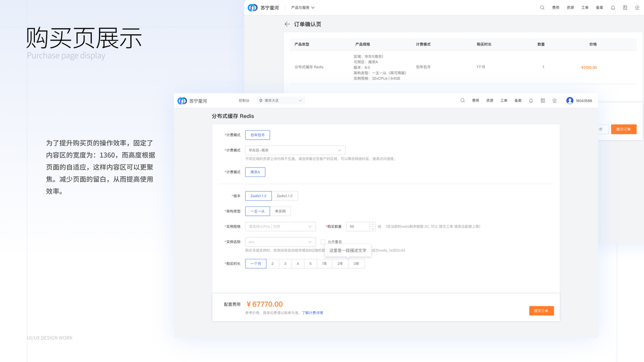Select version Zedis1.1.2
Viewport: 644px width, 362px height.
[258, 196]
